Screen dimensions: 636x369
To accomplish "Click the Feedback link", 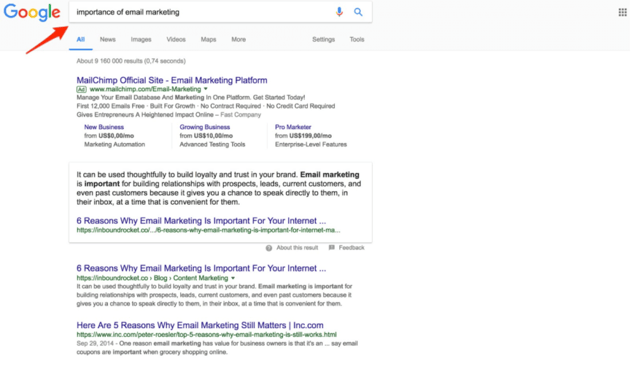I will pyautogui.click(x=351, y=248).
